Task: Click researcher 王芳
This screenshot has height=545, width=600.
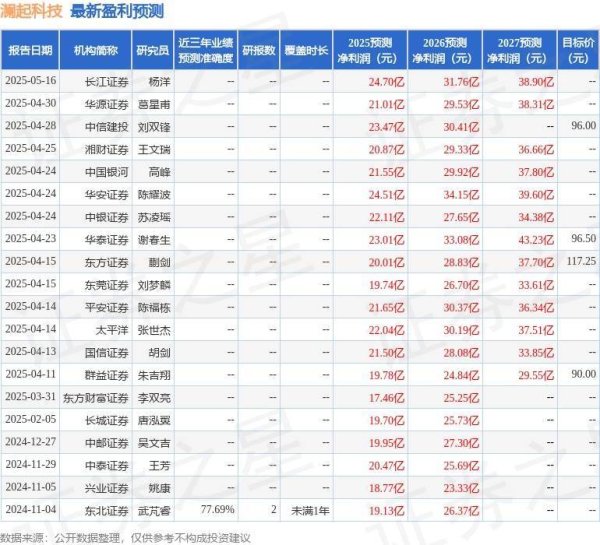Action: tap(159, 465)
